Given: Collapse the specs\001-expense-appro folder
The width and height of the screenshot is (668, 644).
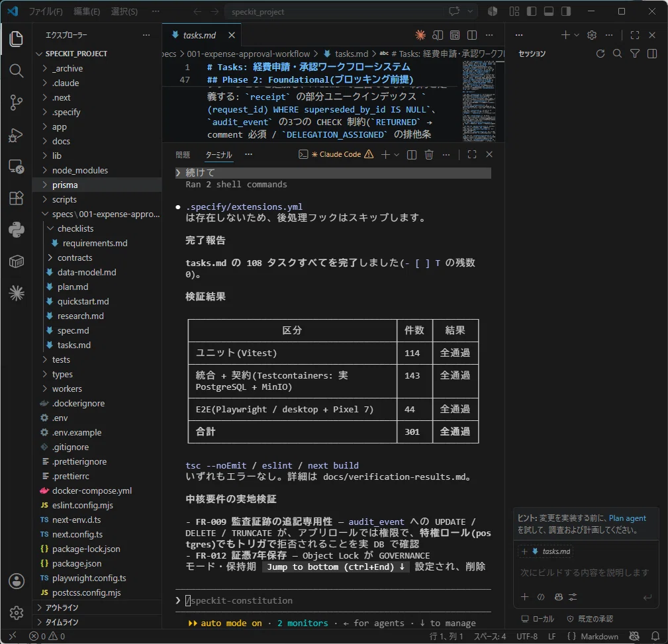Looking at the screenshot, I should coord(97,214).
